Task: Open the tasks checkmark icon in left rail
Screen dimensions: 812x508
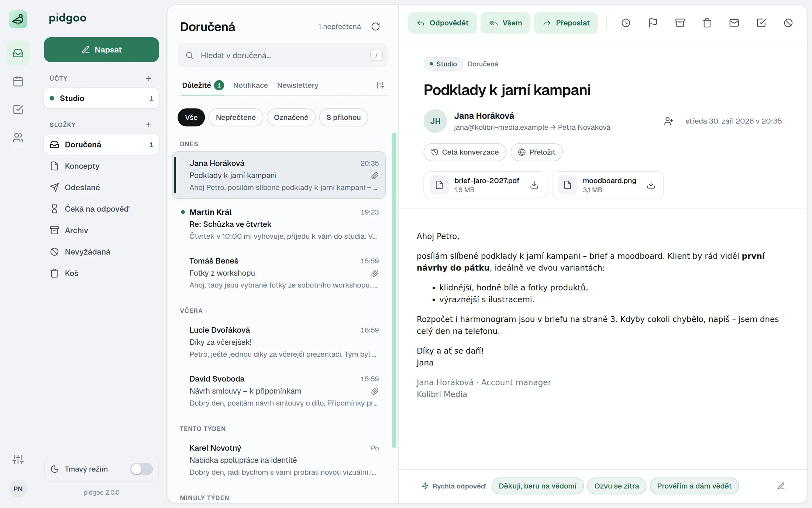Action: pyautogui.click(x=18, y=109)
